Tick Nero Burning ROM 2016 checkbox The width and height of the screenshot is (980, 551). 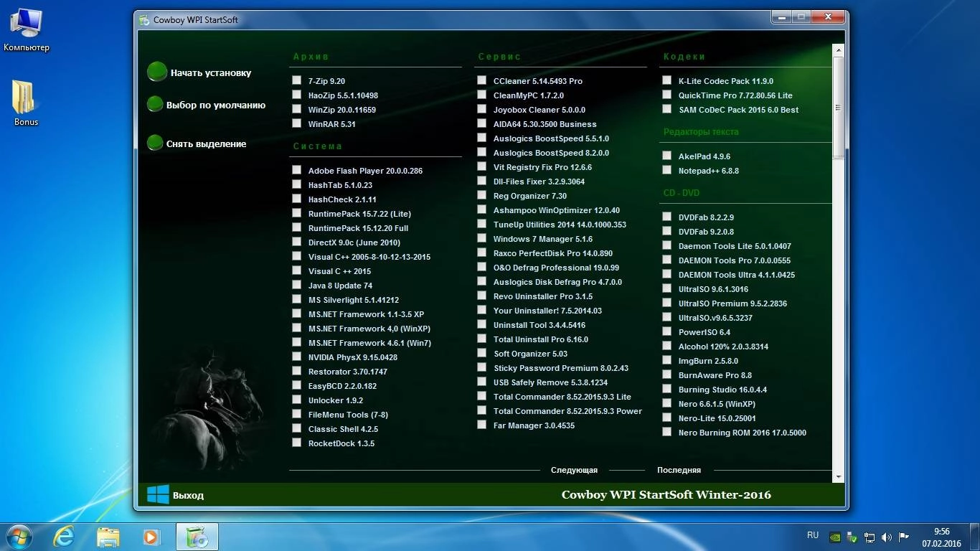click(x=667, y=432)
